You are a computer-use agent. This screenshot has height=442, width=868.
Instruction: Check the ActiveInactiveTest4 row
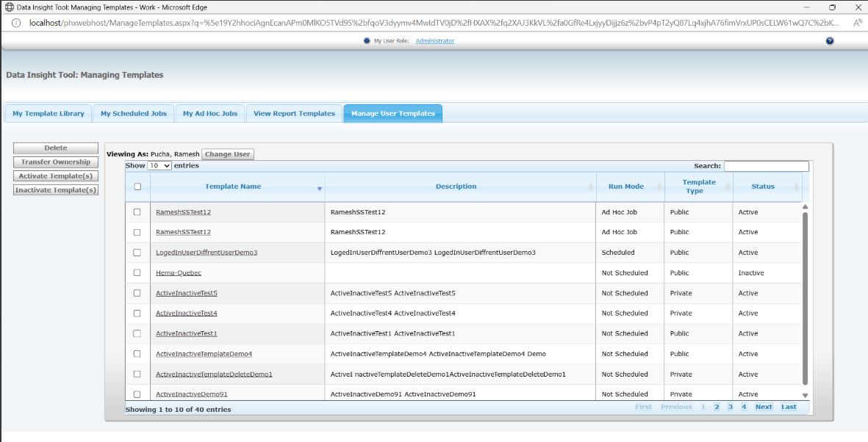[x=137, y=313]
